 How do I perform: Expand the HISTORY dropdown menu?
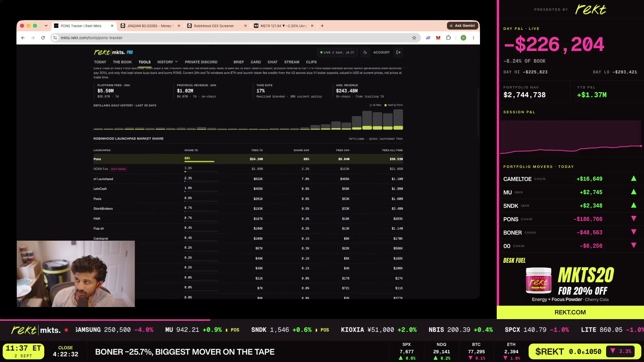(167, 62)
